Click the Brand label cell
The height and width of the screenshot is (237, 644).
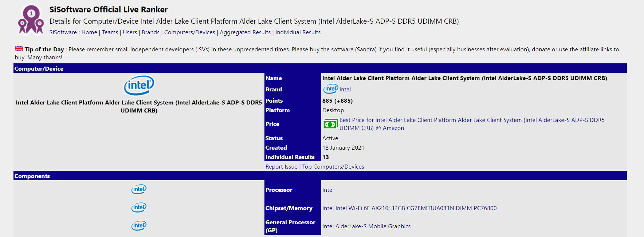[x=293, y=89]
